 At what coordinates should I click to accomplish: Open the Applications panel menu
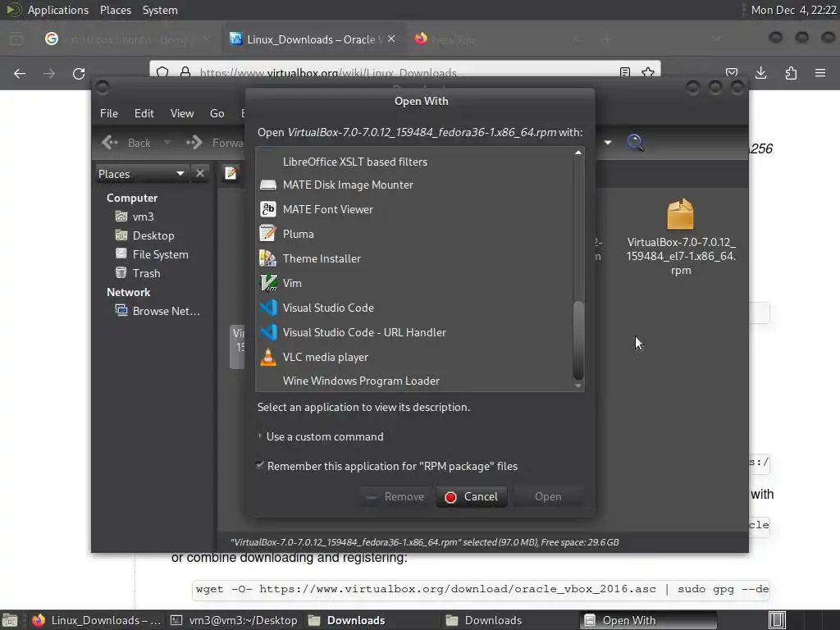58,10
